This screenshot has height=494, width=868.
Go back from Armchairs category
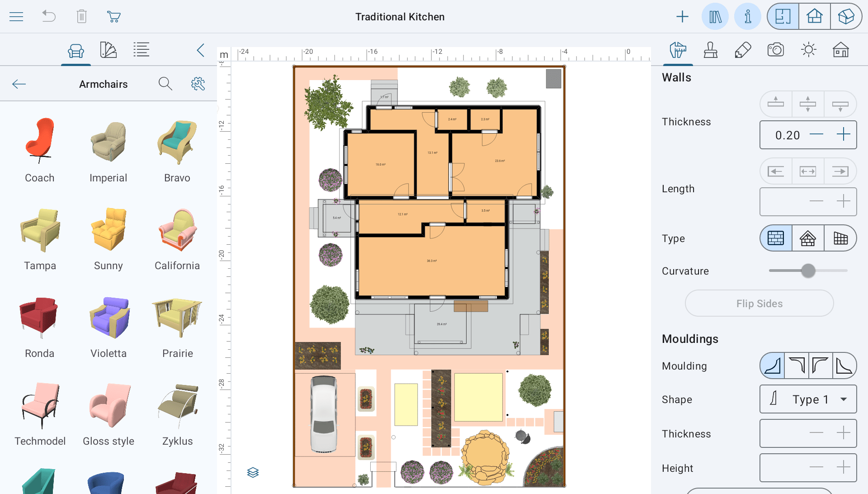point(19,84)
